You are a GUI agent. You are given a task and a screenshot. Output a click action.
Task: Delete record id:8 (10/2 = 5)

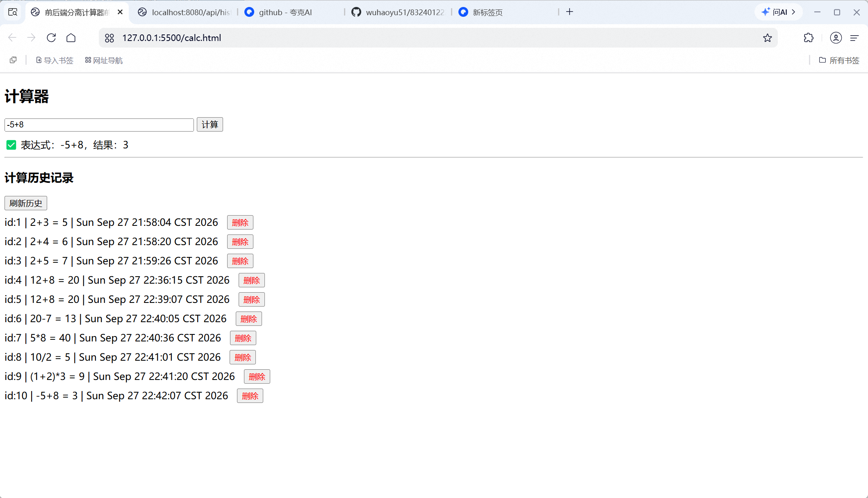(243, 357)
